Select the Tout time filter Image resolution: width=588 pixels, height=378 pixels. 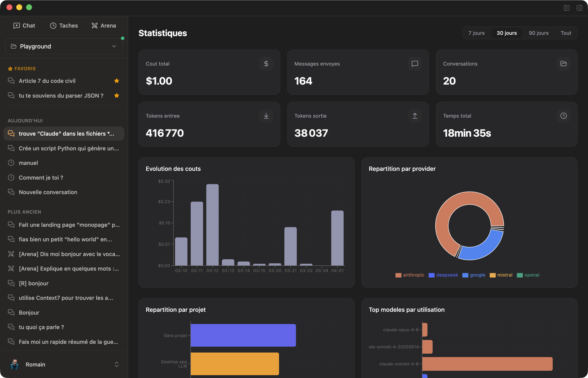point(566,33)
